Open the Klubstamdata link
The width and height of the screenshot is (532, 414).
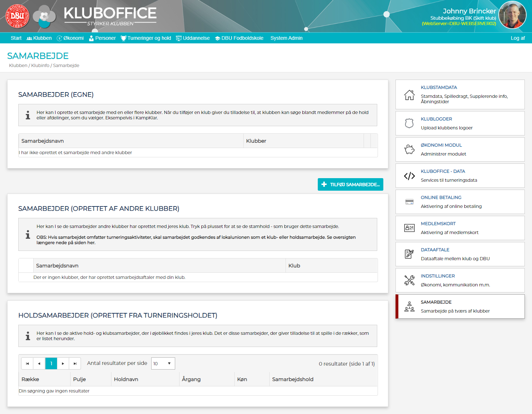click(439, 87)
